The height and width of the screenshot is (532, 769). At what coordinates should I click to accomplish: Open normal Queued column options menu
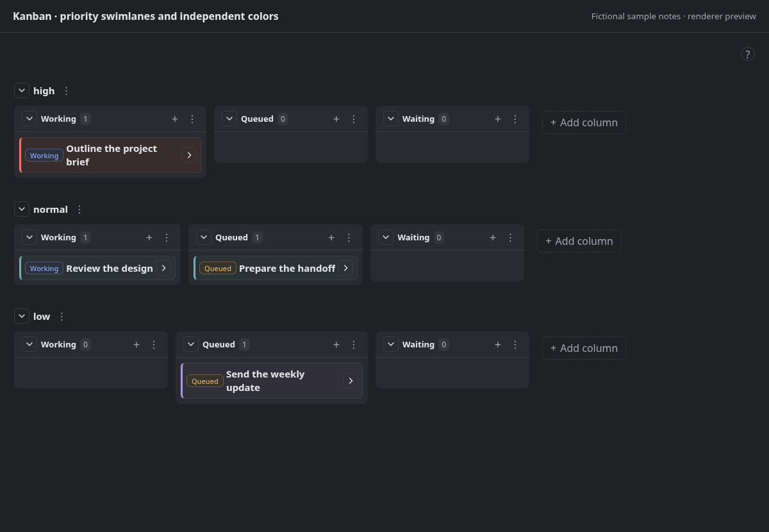pyautogui.click(x=349, y=237)
